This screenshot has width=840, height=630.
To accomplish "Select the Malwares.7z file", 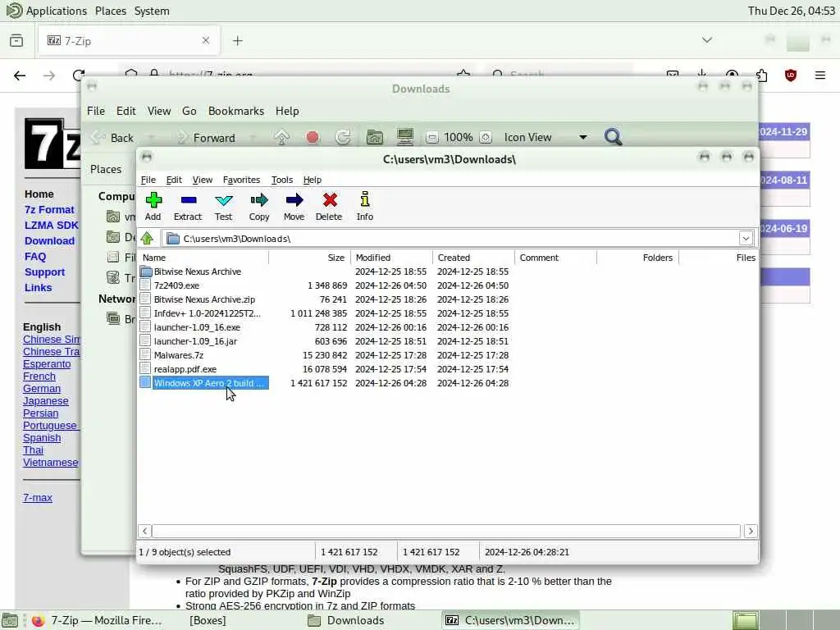I will 178,355.
